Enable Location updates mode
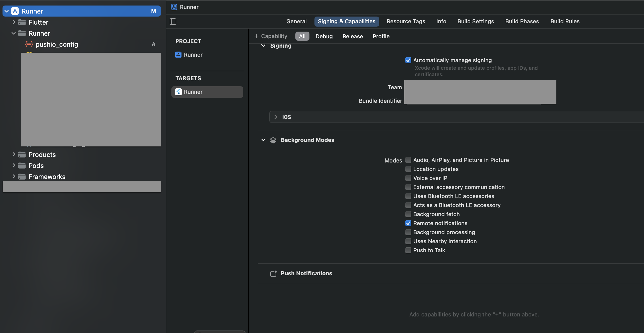This screenshot has width=644, height=333. tap(408, 169)
